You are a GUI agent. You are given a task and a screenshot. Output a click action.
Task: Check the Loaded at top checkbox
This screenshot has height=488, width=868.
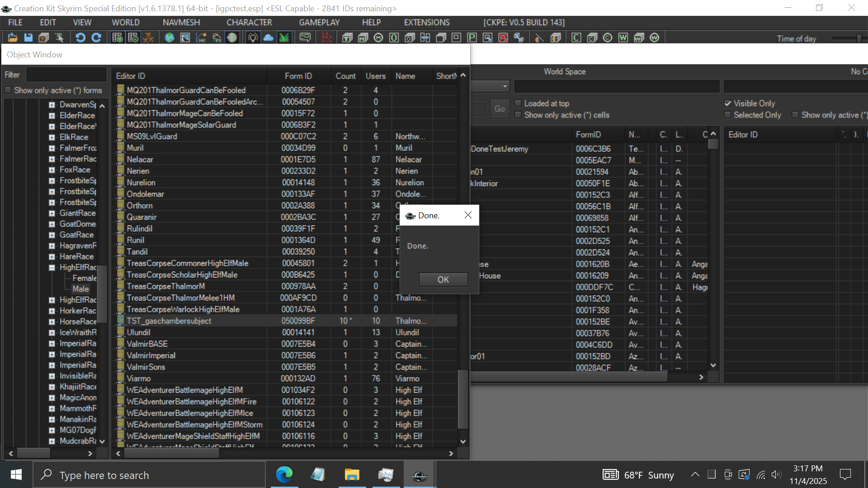point(518,103)
